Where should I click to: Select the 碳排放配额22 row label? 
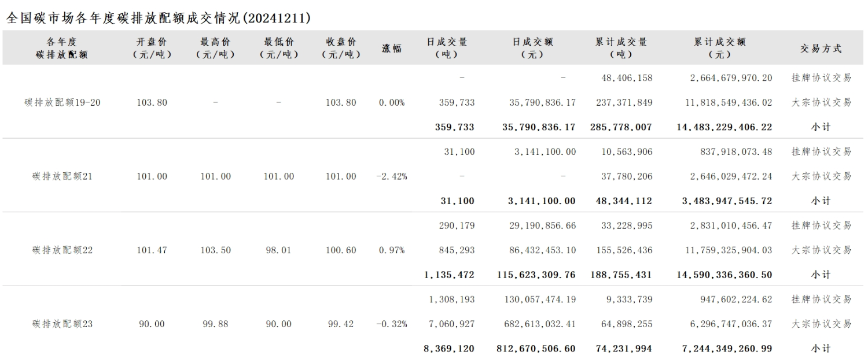click(x=62, y=250)
